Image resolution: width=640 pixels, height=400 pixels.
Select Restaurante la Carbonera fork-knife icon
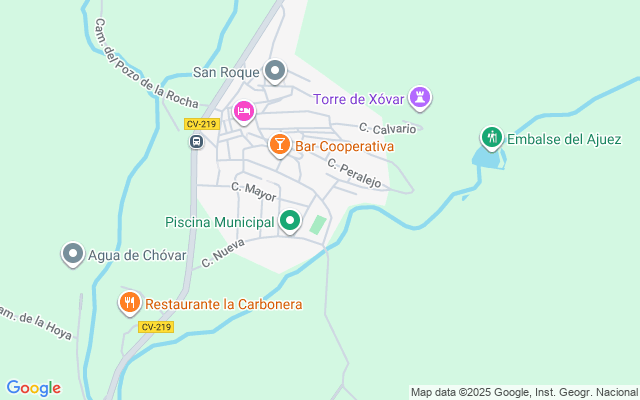pos(130,303)
